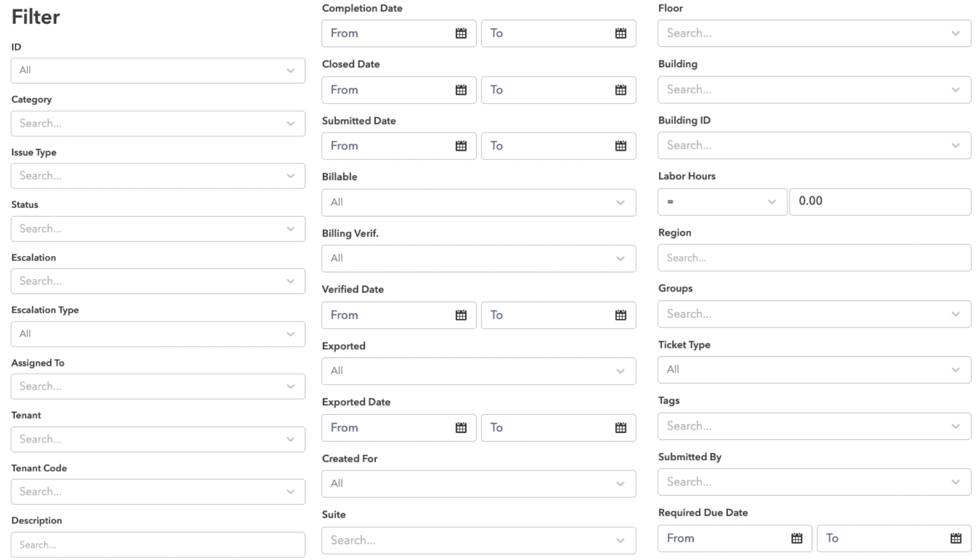Screen dimensions: 980x560
Task: Open calendar for Completion Date From
Action: (461, 33)
